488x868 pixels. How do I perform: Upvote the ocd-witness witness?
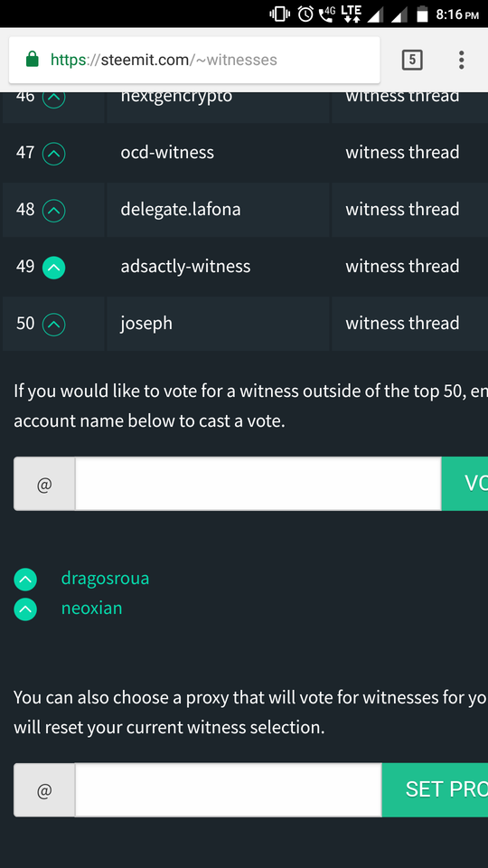[x=53, y=154]
